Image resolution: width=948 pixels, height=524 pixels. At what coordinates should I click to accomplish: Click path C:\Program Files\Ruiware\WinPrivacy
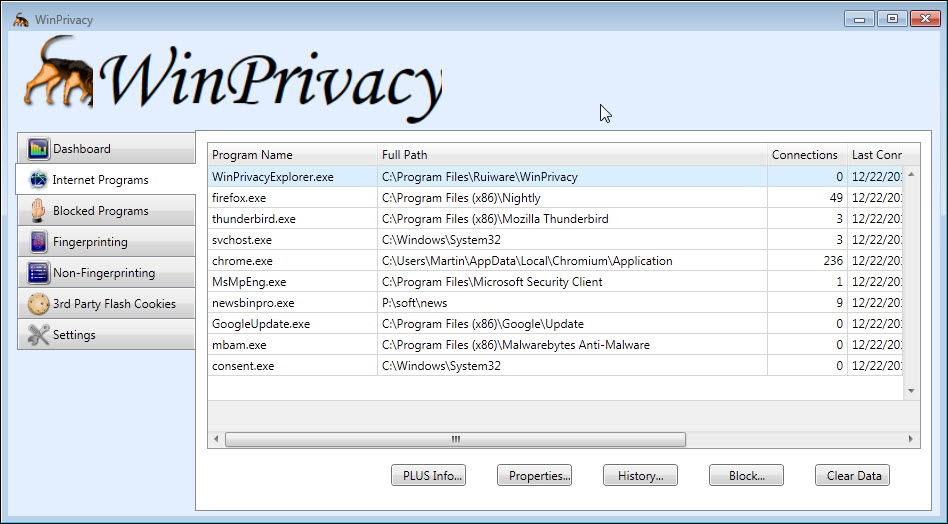pos(480,177)
